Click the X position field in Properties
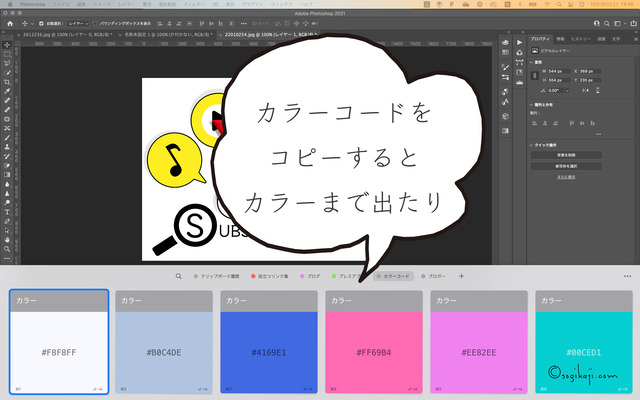This screenshot has width=640, height=400. (591, 71)
